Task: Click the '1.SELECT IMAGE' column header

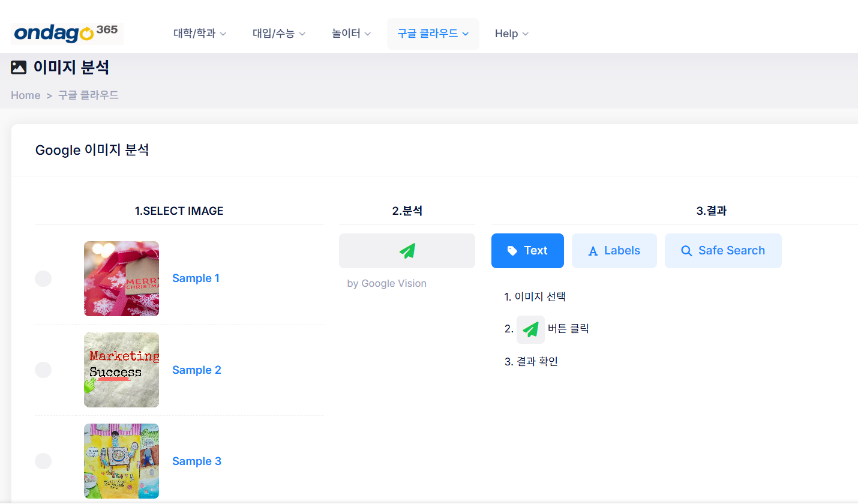Action: [179, 211]
